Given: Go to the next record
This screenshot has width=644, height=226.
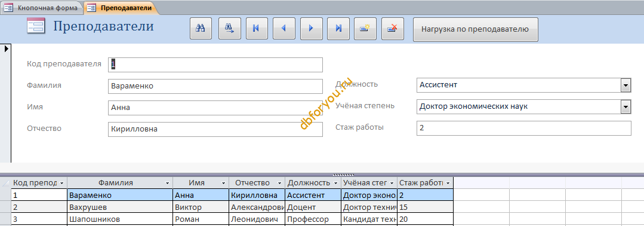Looking at the screenshot, I should coord(311,29).
